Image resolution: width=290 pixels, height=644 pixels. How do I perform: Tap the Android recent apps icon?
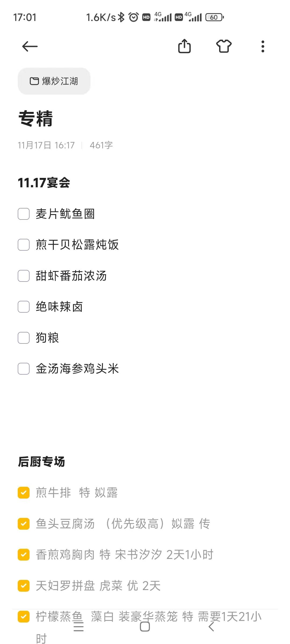(78, 627)
